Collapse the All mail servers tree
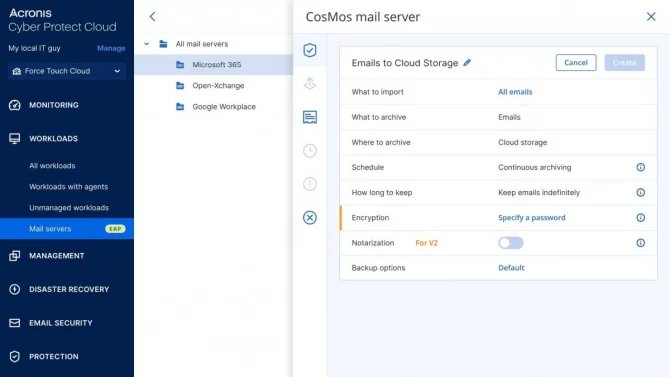The height and width of the screenshot is (377, 670). coord(147,44)
